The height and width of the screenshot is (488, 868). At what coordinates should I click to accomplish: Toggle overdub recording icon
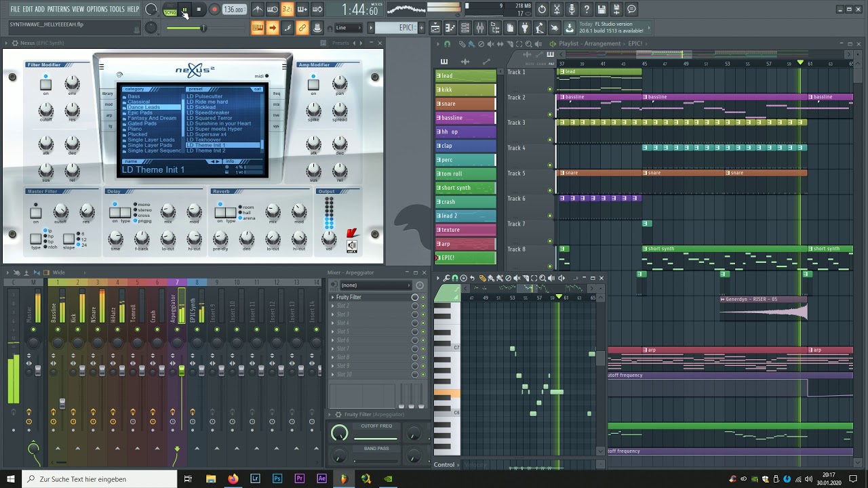(x=302, y=9)
